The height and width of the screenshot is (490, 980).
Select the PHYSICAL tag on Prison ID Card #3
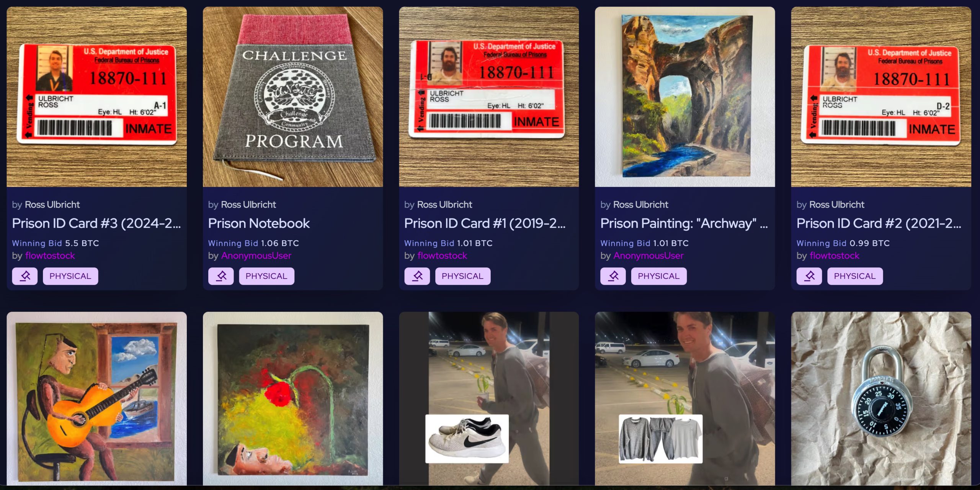(70, 276)
